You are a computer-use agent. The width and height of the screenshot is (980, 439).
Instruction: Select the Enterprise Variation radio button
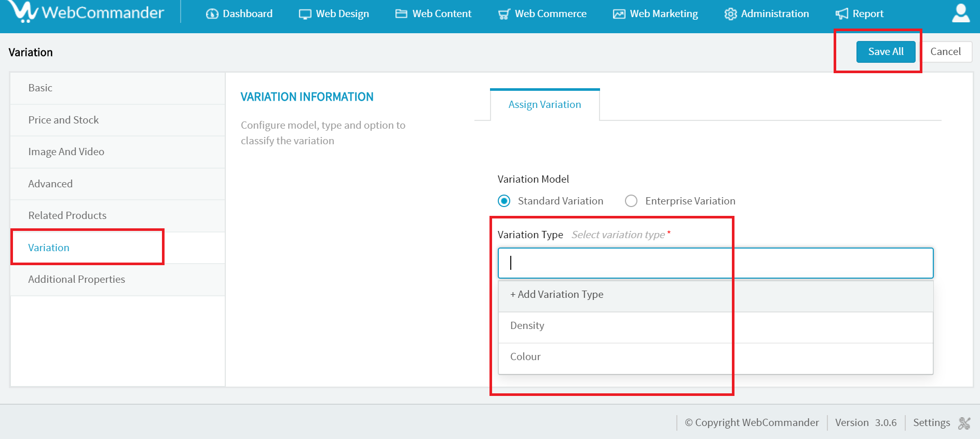631,201
